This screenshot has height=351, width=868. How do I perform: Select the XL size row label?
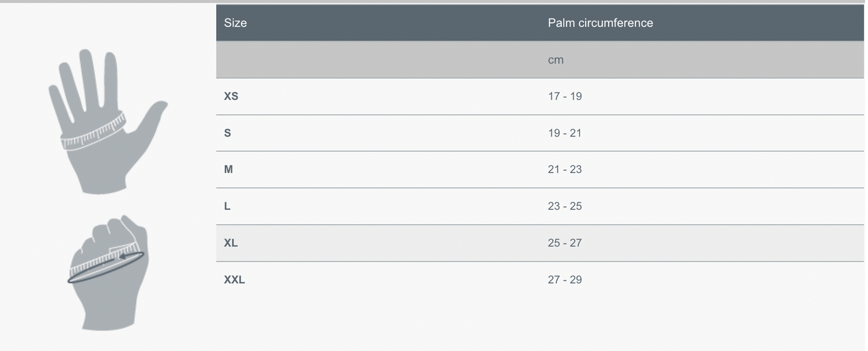click(x=231, y=243)
